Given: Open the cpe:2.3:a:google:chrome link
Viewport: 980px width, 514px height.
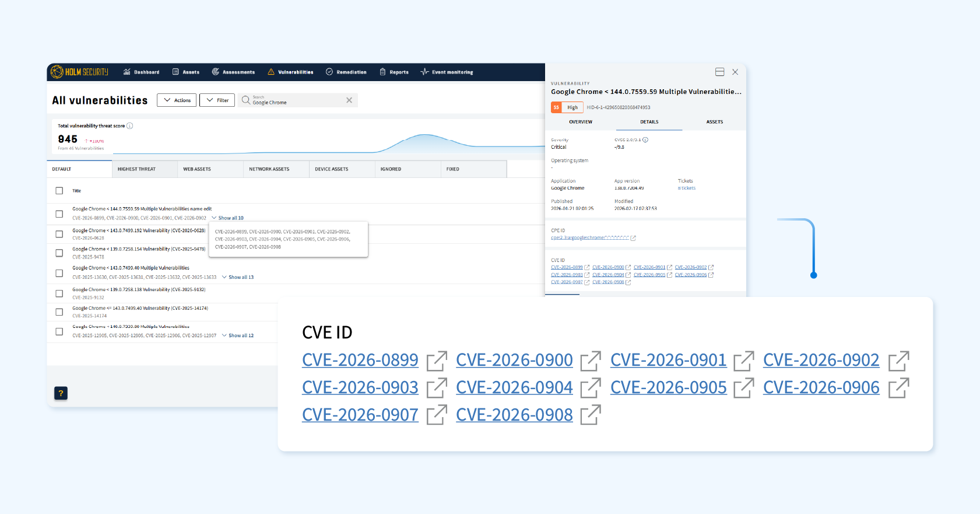Looking at the screenshot, I should (590, 238).
